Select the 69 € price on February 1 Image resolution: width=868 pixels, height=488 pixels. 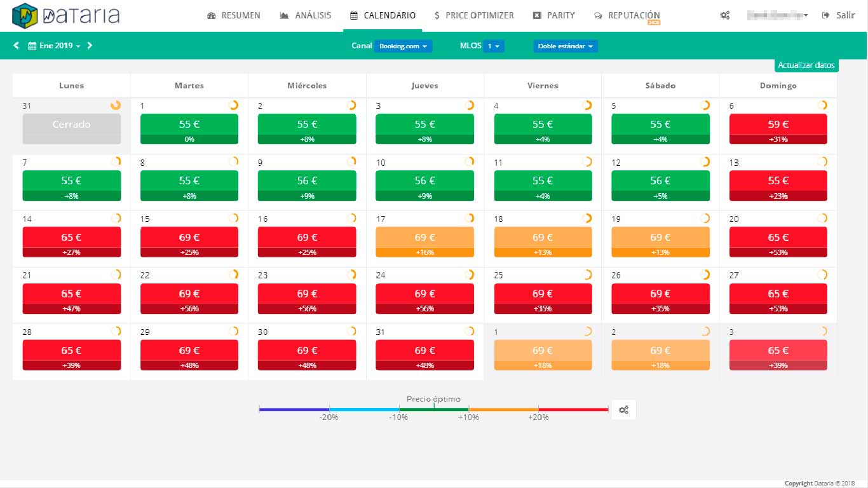(543, 350)
